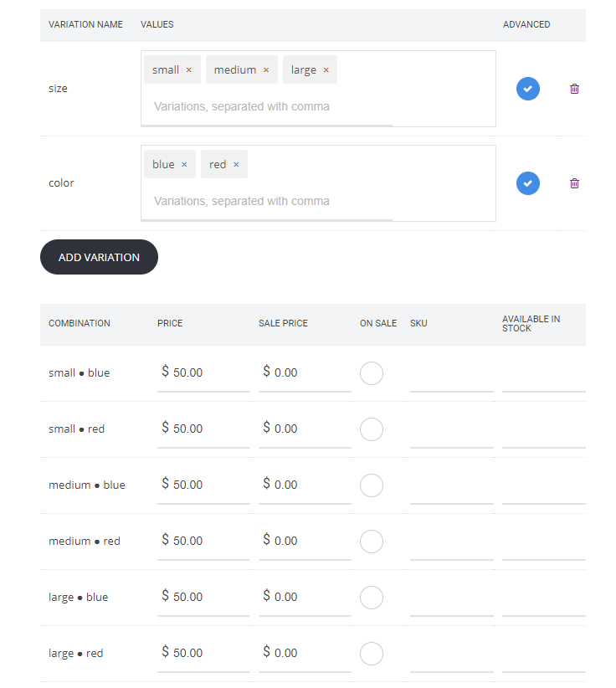Focus the size variations input field
This screenshot has height=688, width=616.
pos(268,107)
